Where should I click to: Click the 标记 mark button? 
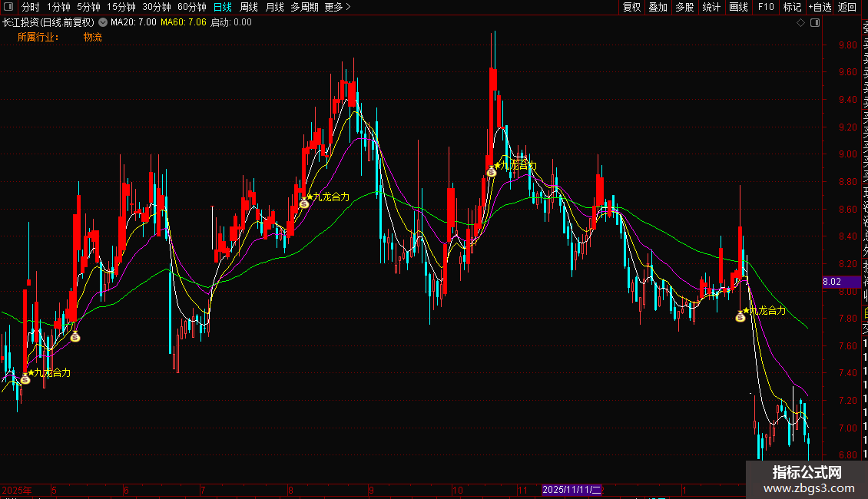tap(792, 7)
